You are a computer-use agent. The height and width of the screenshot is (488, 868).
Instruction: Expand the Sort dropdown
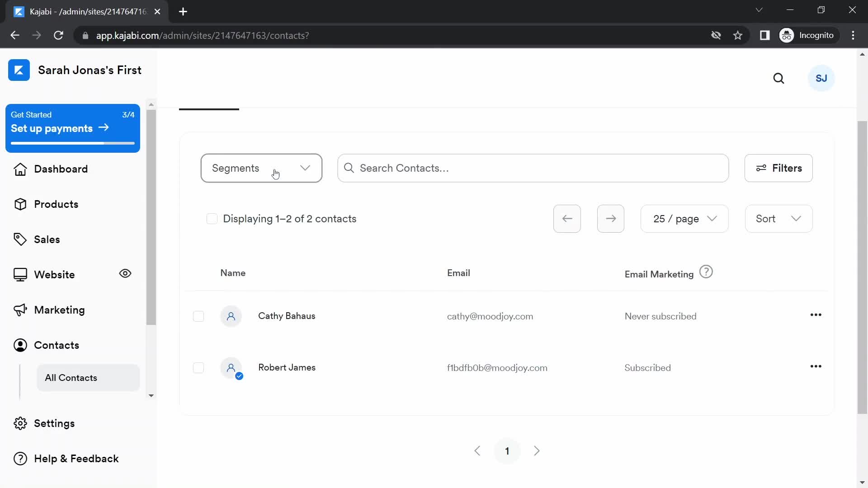[x=778, y=219]
